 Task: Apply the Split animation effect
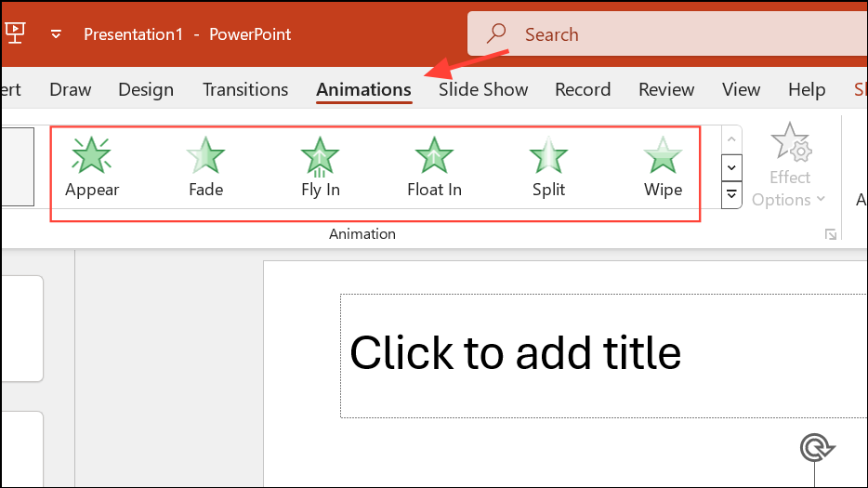tap(548, 168)
